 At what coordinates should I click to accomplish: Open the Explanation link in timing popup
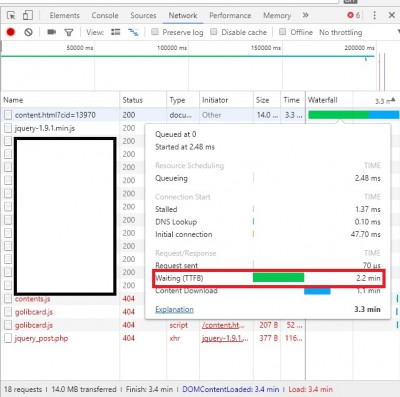(174, 309)
